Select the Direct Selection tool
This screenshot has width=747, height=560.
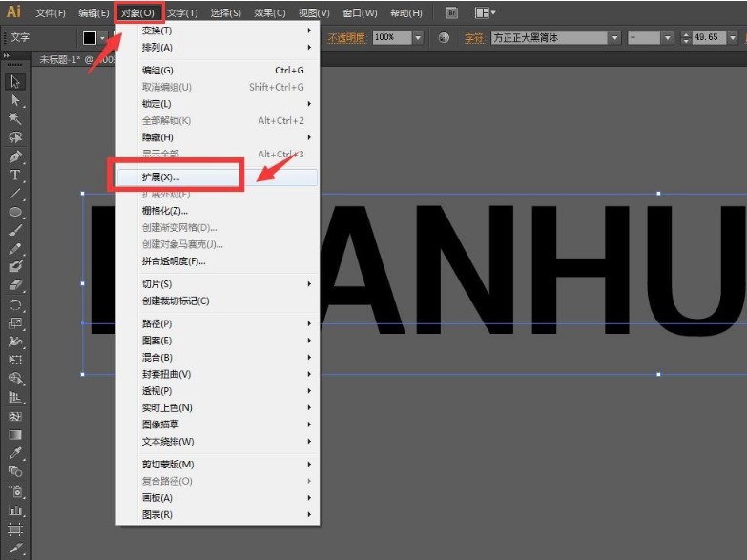[15, 100]
